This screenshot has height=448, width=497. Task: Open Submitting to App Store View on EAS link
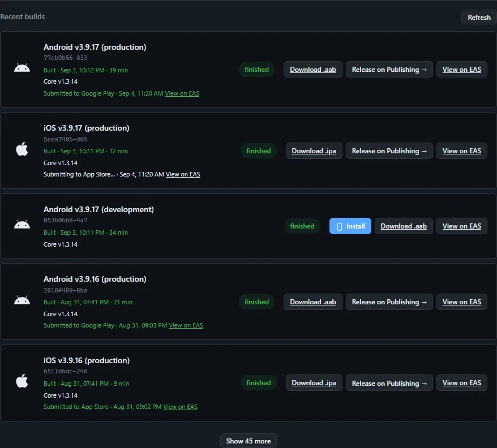pyautogui.click(x=183, y=174)
